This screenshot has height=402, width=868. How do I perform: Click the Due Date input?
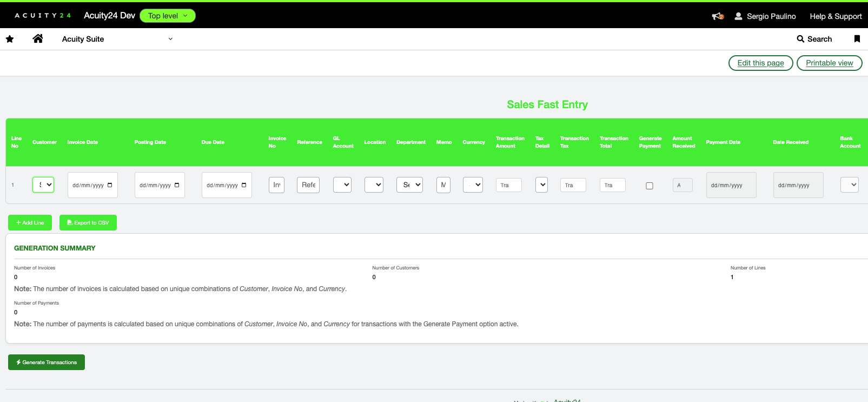tap(227, 185)
